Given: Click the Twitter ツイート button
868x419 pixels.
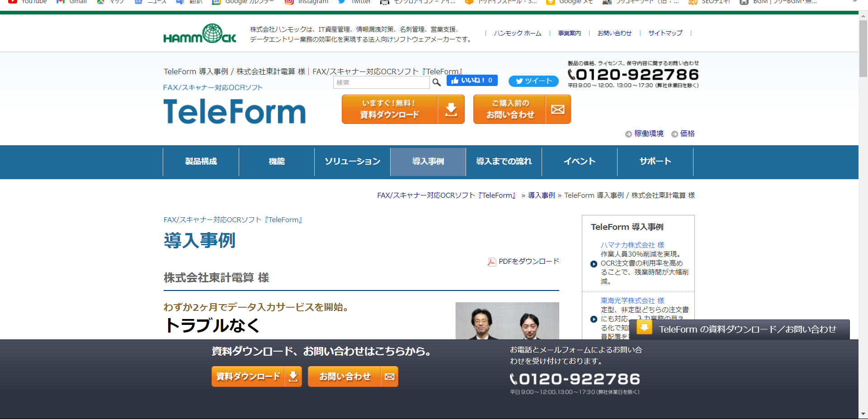Looking at the screenshot, I should click(x=533, y=81).
